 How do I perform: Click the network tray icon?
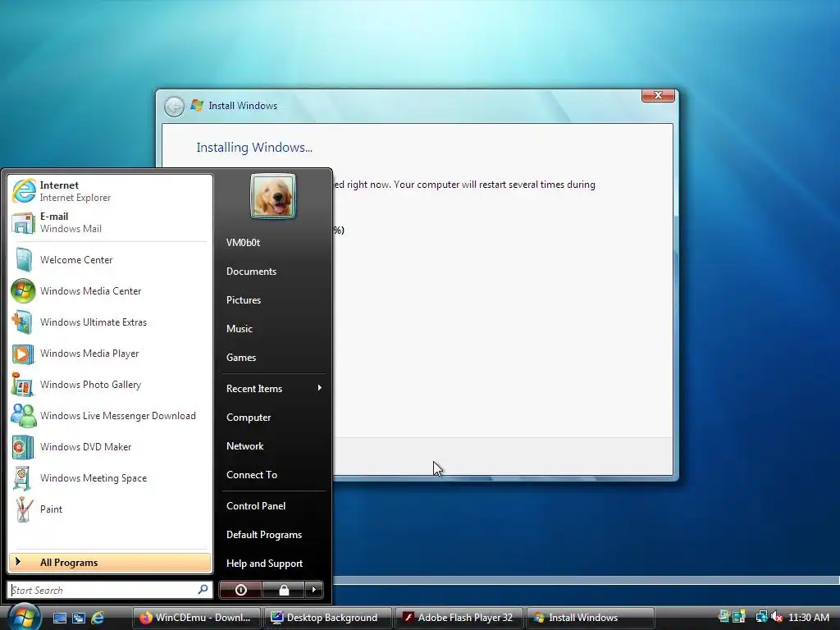coord(761,617)
